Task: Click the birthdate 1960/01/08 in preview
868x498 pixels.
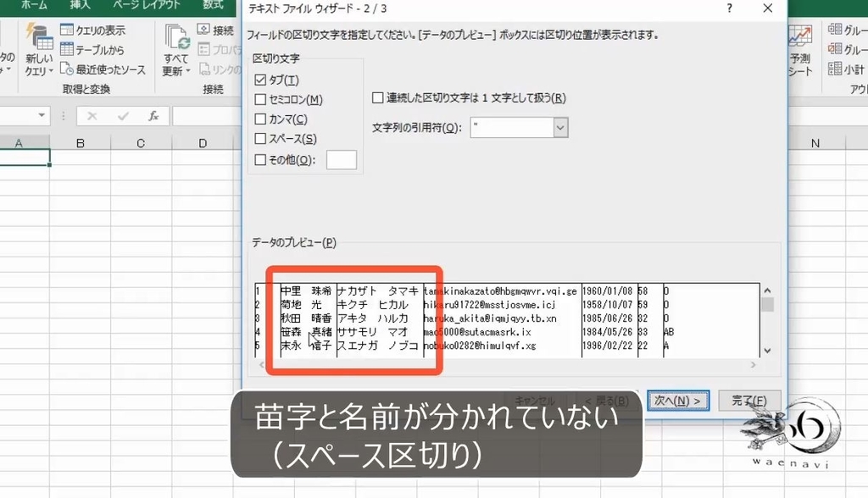Action: (x=607, y=291)
